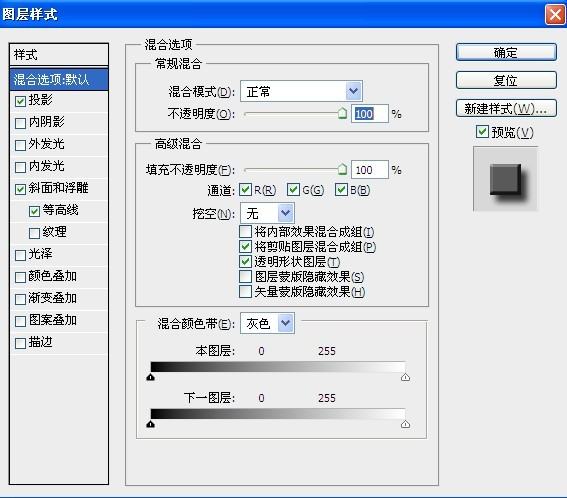Viewport: 567px width, 498px height.
Task: Click 新建样式 new style button
Action: point(506,108)
